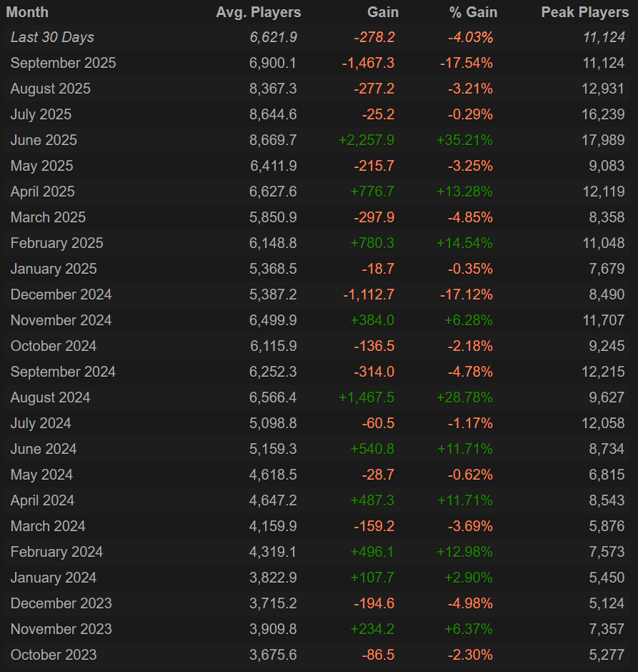Select the Last 30 Days row label
The width and height of the screenshot is (638, 672).
pyautogui.click(x=52, y=37)
